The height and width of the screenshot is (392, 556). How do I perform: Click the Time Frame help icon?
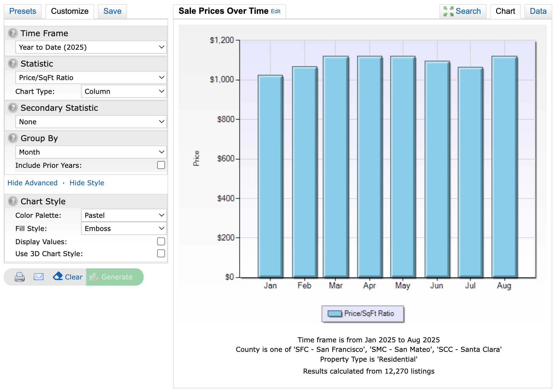(x=13, y=33)
